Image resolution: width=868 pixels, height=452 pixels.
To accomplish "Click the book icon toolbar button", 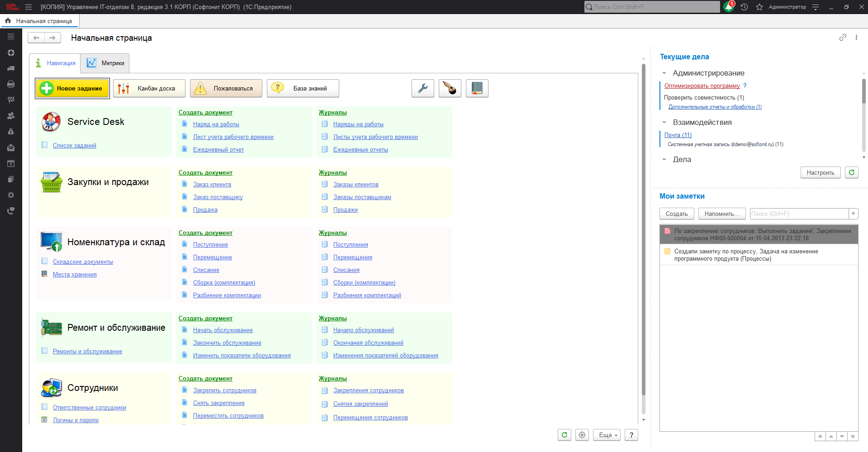I will click(477, 88).
